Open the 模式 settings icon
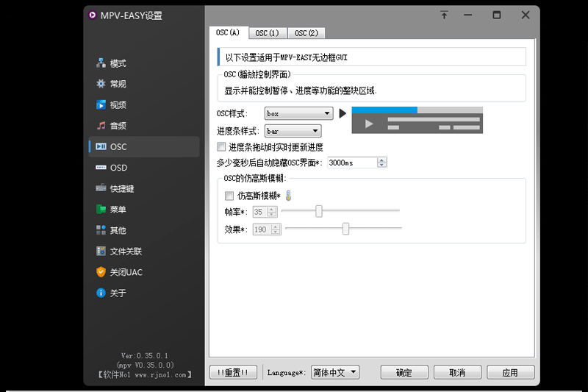 coord(101,63)
